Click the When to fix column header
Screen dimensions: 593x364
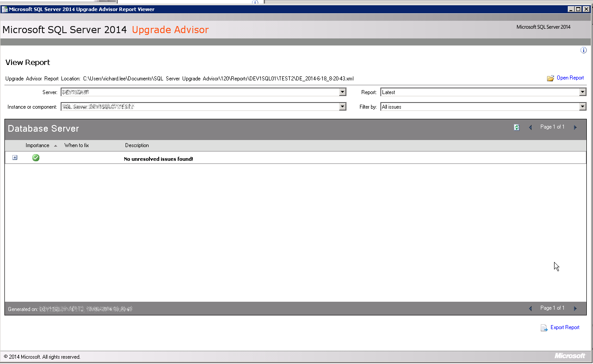click(x=77, y=145)
